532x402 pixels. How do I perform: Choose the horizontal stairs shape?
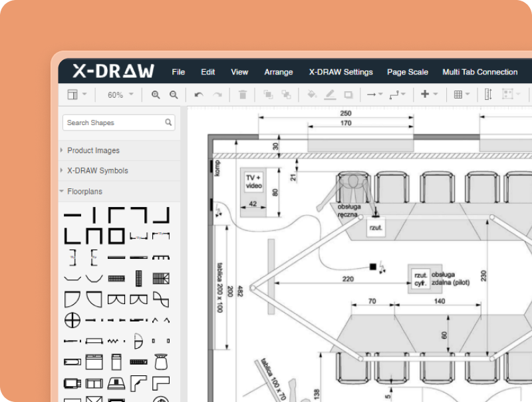(x=116, y=279)
